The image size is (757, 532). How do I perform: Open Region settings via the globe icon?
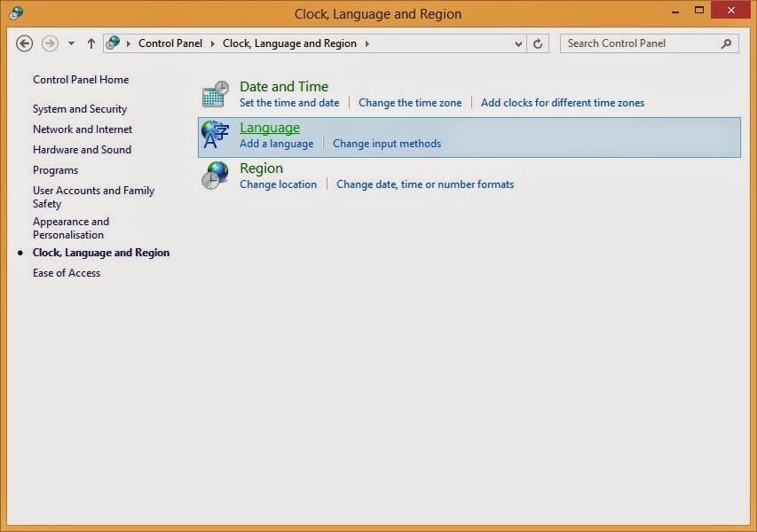(214, 175)
